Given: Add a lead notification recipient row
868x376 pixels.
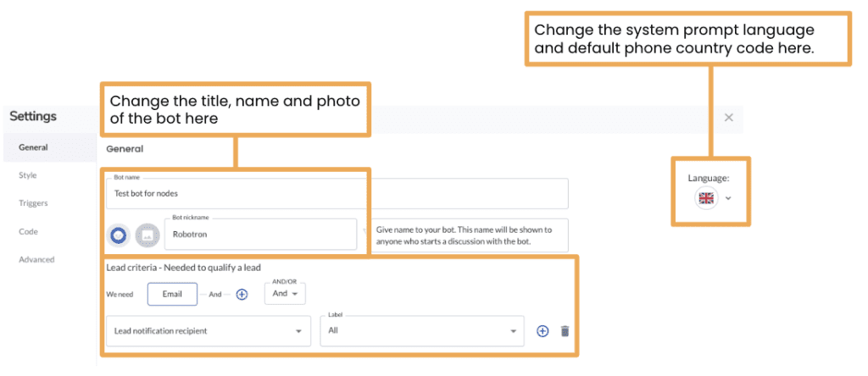Looking at the screenshot, I should (542, 331).
